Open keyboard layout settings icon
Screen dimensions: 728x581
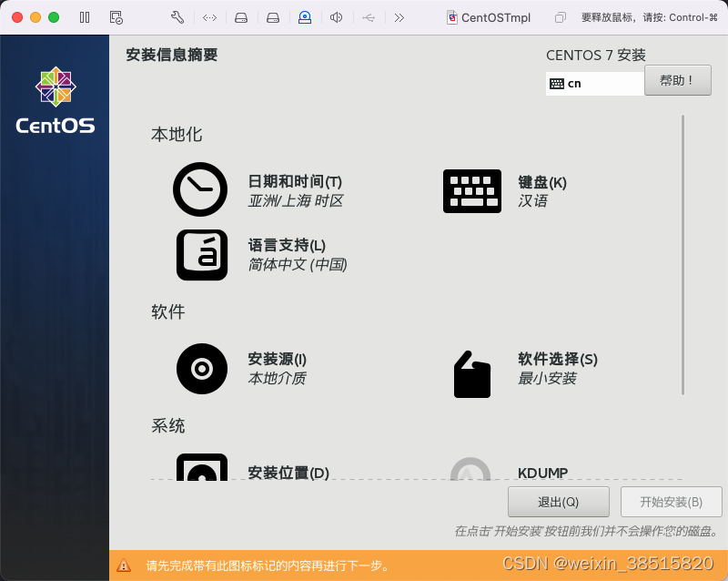(472, 191)
